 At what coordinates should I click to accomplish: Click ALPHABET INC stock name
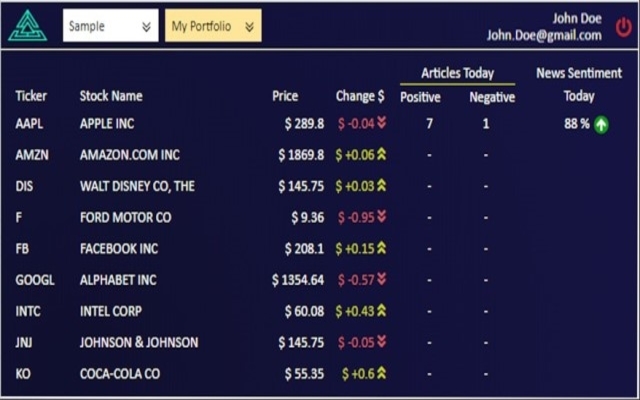pyautogui.click(x=118, y=280)
